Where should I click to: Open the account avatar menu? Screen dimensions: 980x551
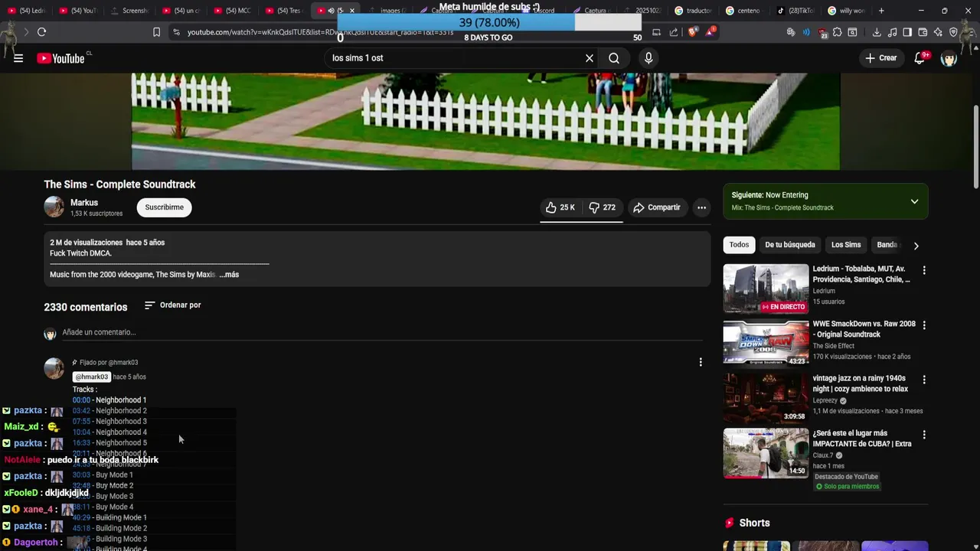tap(949, 58)
